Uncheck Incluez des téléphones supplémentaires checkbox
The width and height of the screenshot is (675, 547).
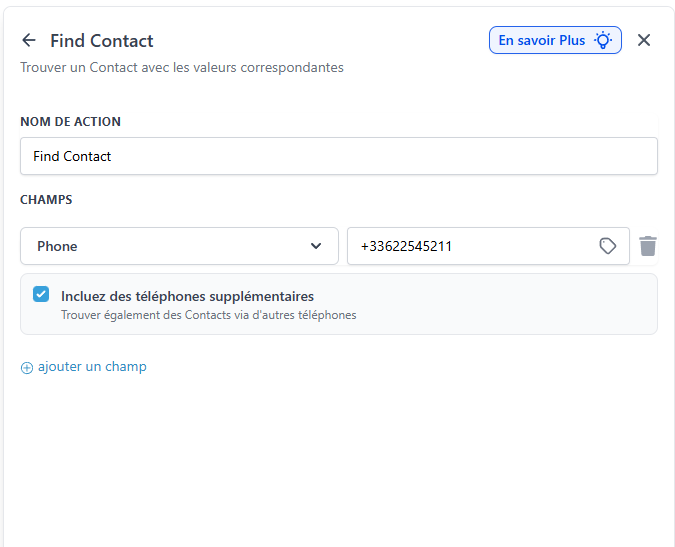tap(41, 294)
